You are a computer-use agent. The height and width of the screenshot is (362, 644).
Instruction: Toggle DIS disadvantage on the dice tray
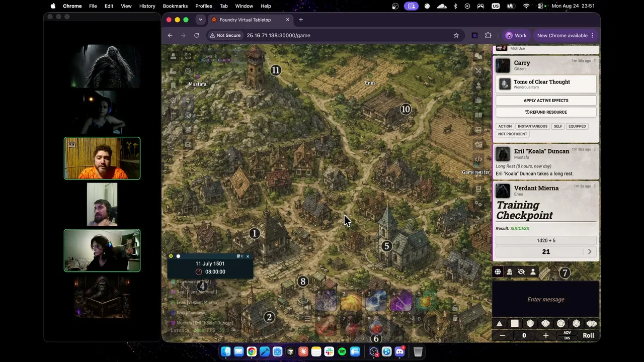point(567,338)
